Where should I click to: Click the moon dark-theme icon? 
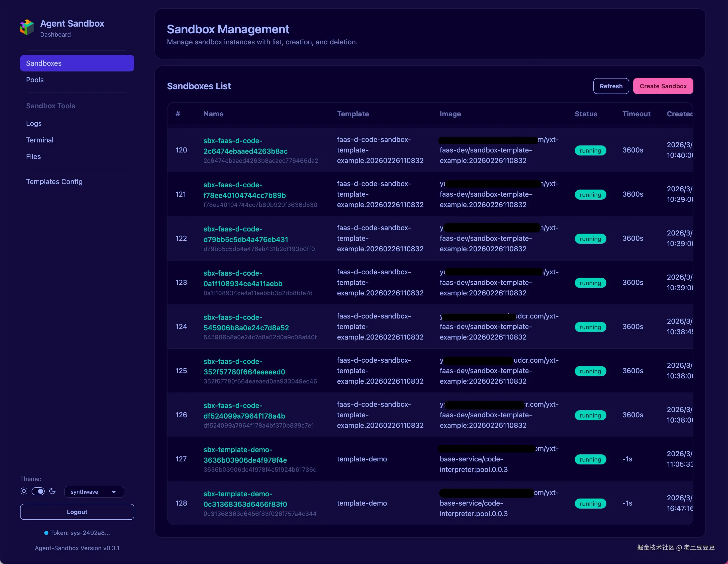(52, 491)
